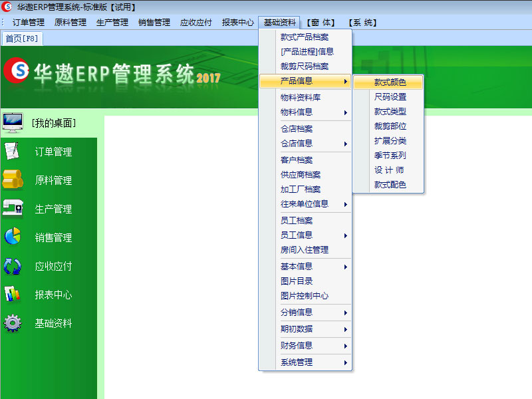Open 报表中心 sidebar label
This screenshot has height=399, width=532.
coord(53,295)
